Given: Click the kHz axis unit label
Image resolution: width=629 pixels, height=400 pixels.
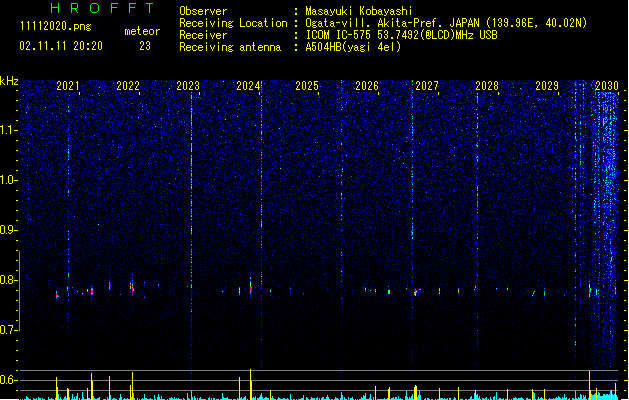Looking at the screenshot, I should 9,81.
